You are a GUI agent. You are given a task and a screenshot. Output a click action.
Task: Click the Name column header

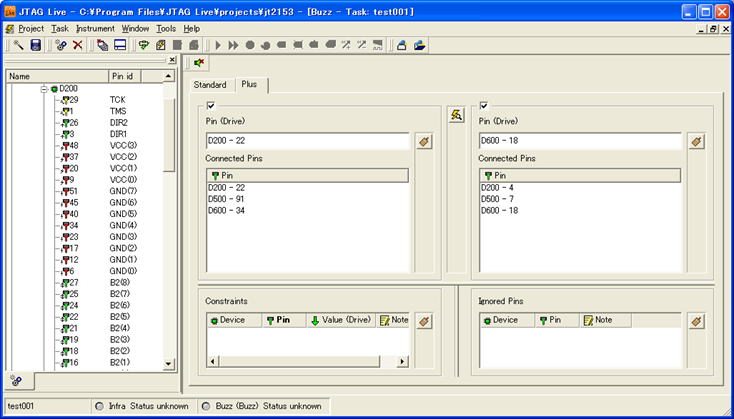coord(57,76)
